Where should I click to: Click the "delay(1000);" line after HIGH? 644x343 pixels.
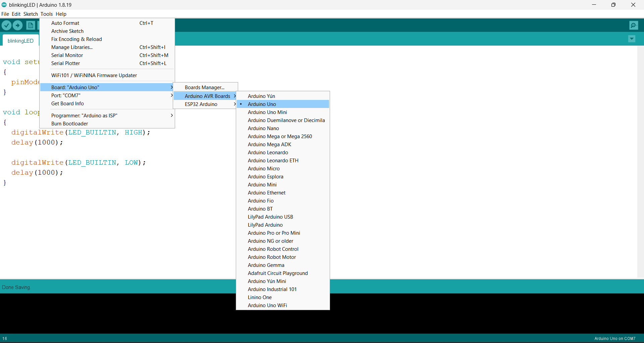pyautogui.click(x=37, y=142)
